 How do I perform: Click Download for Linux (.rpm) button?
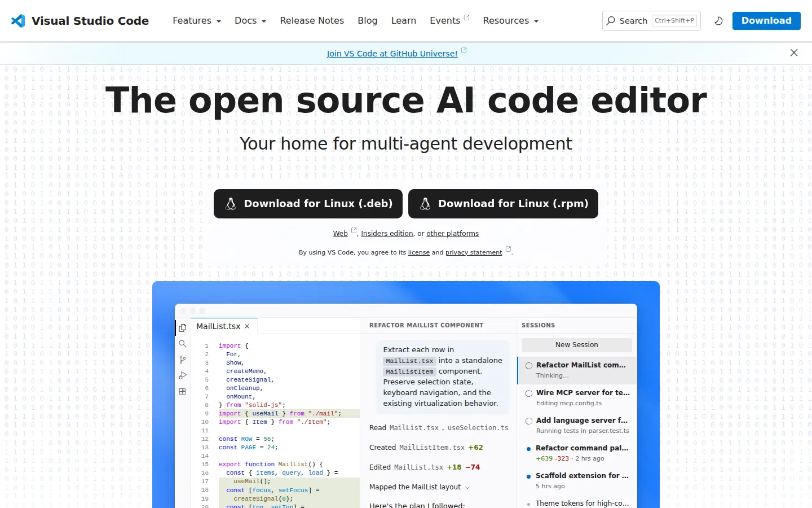click(x=503, y=204)
